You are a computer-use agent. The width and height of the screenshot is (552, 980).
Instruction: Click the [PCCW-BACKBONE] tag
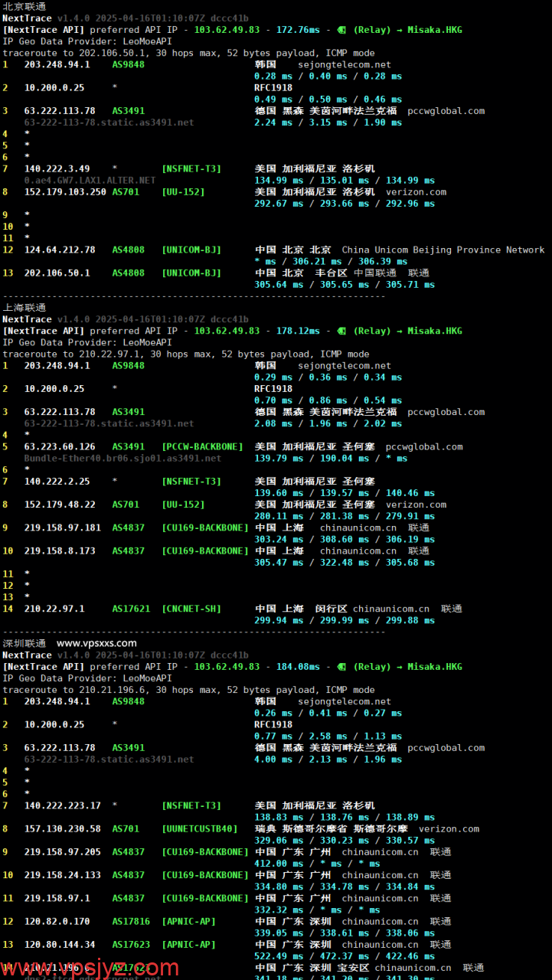pyautogui.click(x=202, y=446)
